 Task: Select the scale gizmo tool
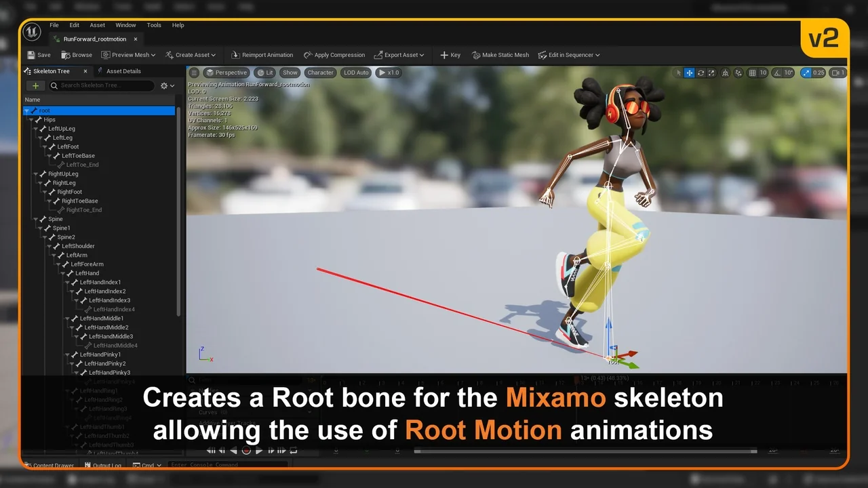[711, 73]
